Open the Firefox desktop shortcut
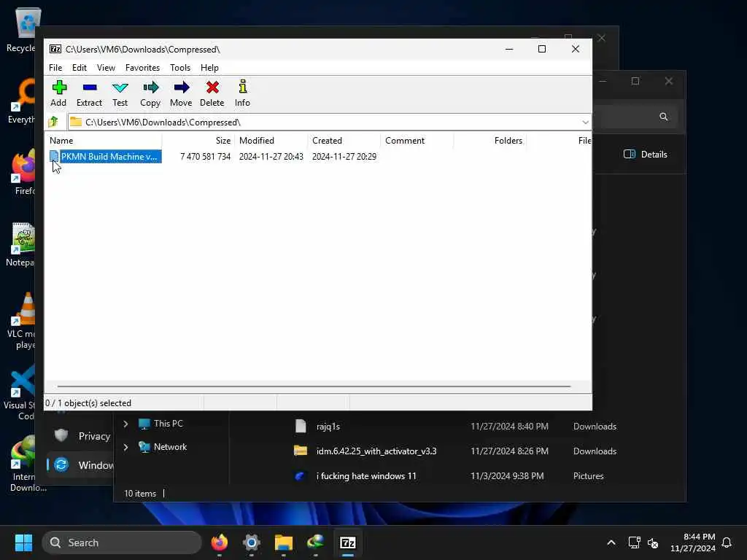This screenshot has height=560, width=747. click(23, 172)
